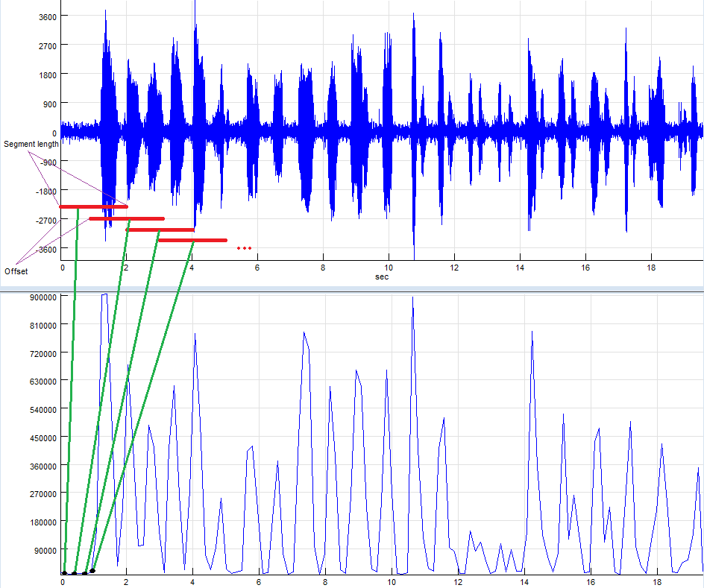Click the 18 tick on lower chart time axis
Screen dimensions: 704x588
(657, 582)
